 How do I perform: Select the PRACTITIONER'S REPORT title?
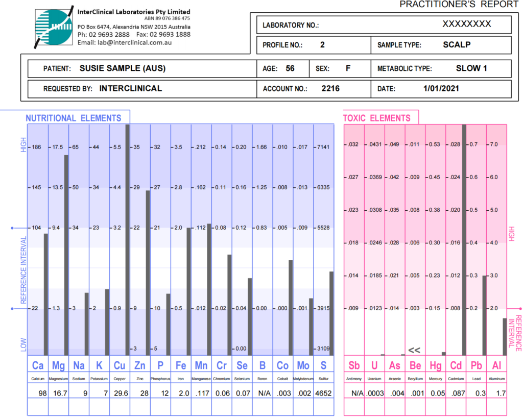pos(459,4)
